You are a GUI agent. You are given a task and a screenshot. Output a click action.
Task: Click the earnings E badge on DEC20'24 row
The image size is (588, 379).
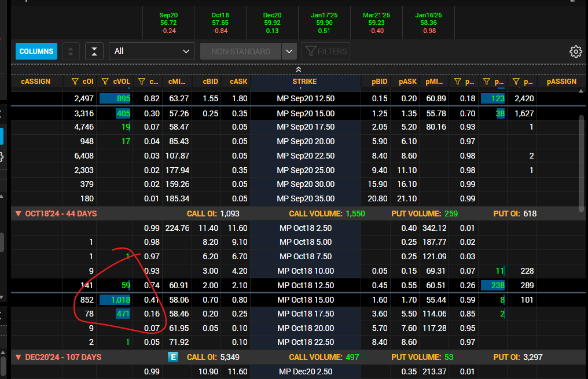[x=173, y=357]
